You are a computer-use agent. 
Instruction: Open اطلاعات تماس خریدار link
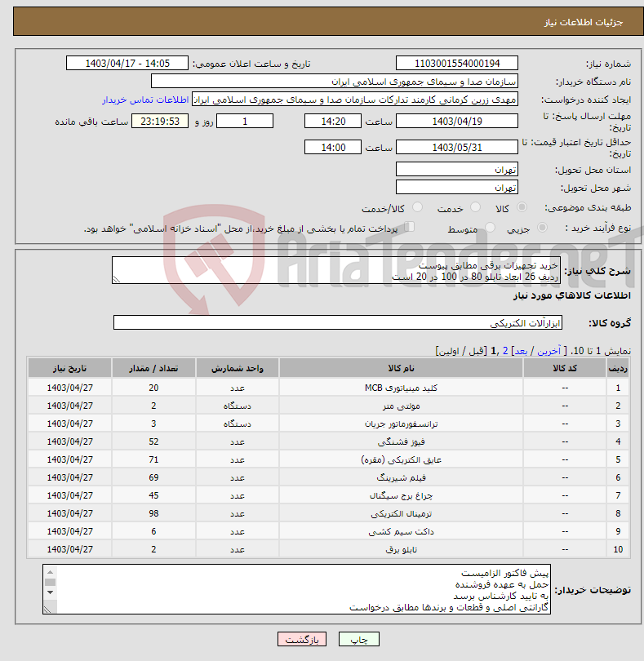145,100
